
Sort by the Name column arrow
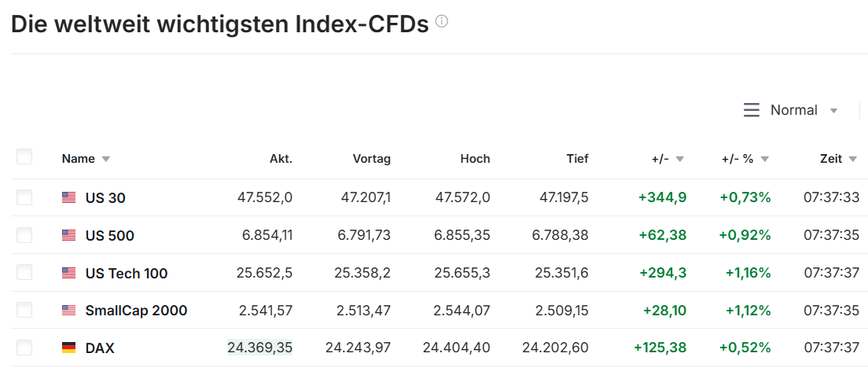tap(106, 159)
